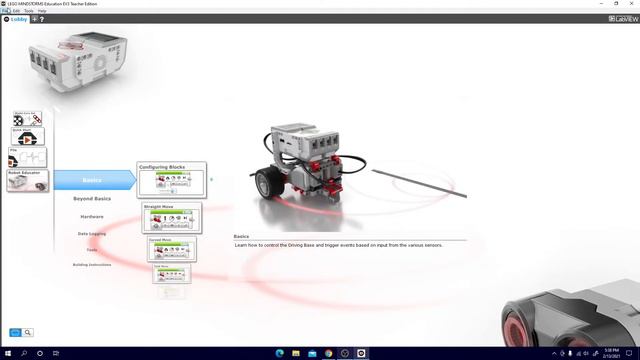Image resolution: width=640 pixels, height=360 pixels.
Task: Click the microphone tray icon
Action: click(570, 354)
